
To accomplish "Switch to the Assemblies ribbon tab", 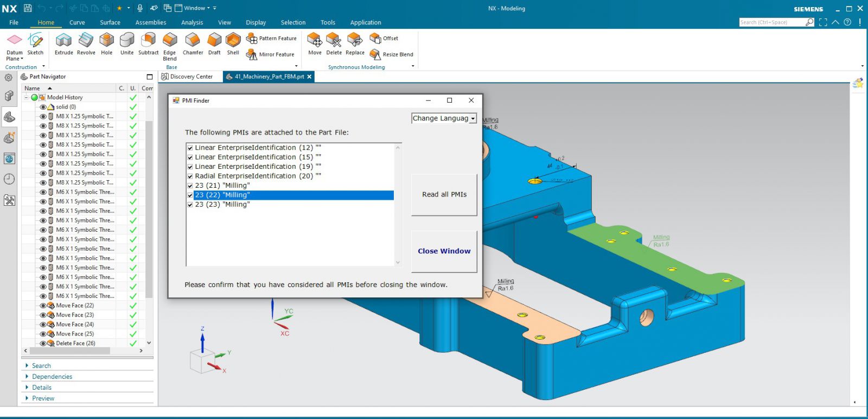I will pyautogui.click(x=151, y=22).
